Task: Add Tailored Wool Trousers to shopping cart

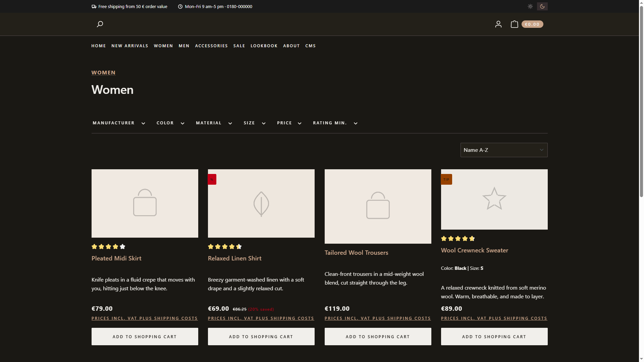Action: point(378,337)
